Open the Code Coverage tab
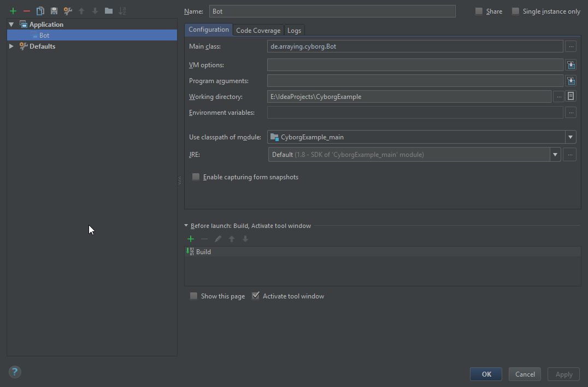 click(x=258, y=31)
